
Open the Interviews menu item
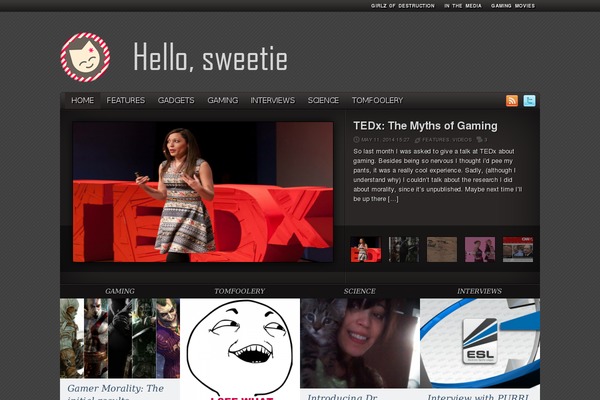pos(272,100)
